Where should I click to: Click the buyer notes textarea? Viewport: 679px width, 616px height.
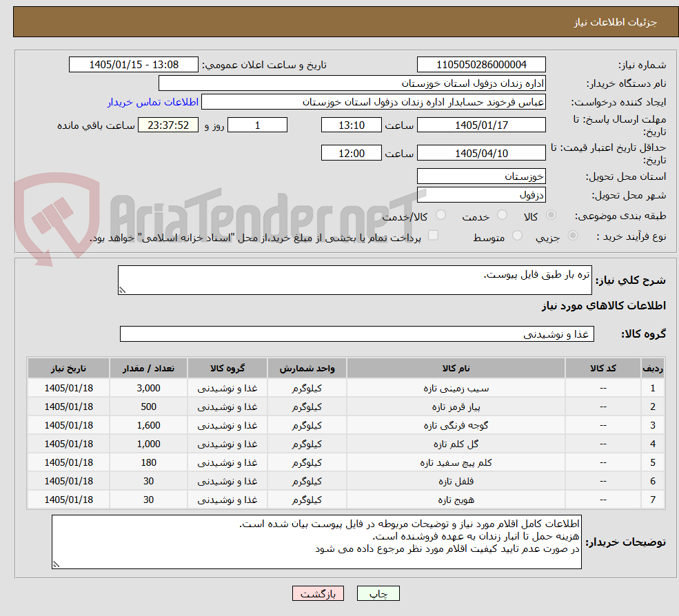coord(316,542)
